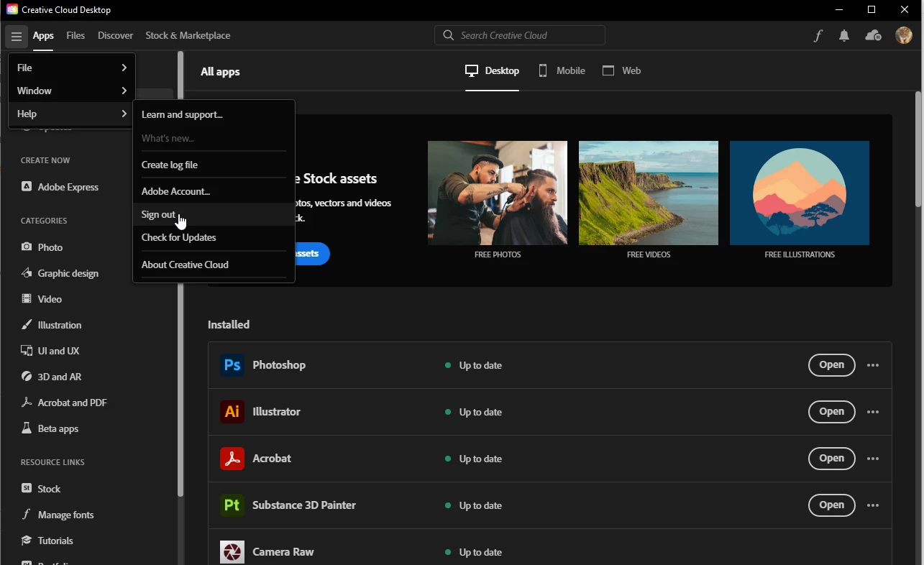924x565 pixels.
Task: Click the Camera Raw app icon
Action: pyautogui.click(x=232, y=552)
